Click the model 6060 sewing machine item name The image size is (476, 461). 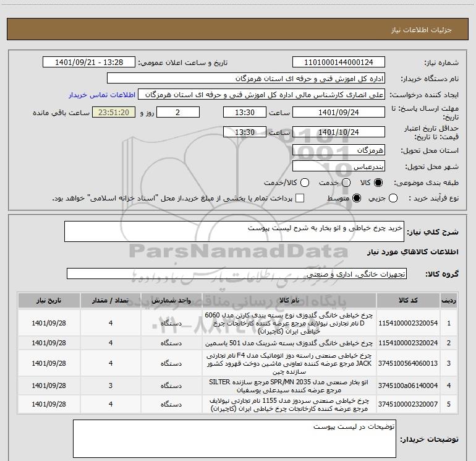pos(289,323)
